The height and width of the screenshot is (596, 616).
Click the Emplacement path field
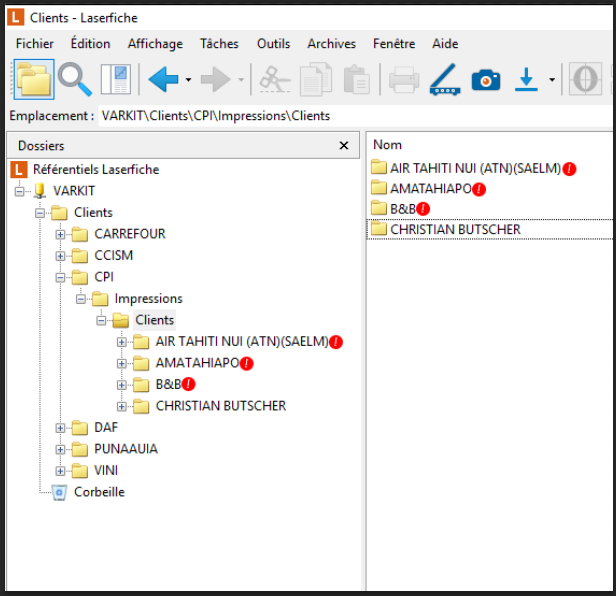[356, 116]
